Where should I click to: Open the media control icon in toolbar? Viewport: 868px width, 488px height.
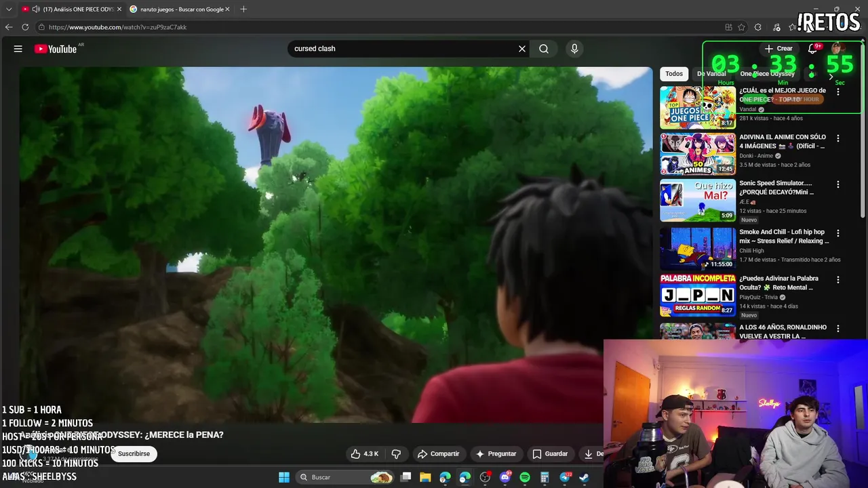[776, 27]
